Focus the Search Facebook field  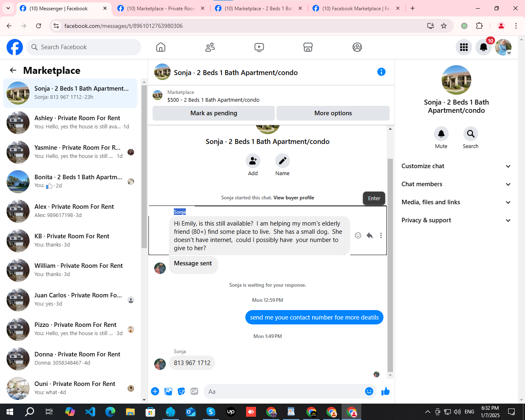(x=84, y=47)
